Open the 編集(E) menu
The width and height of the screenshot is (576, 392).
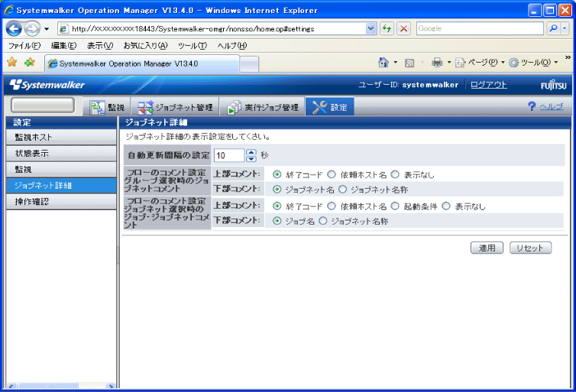[63, 46]
